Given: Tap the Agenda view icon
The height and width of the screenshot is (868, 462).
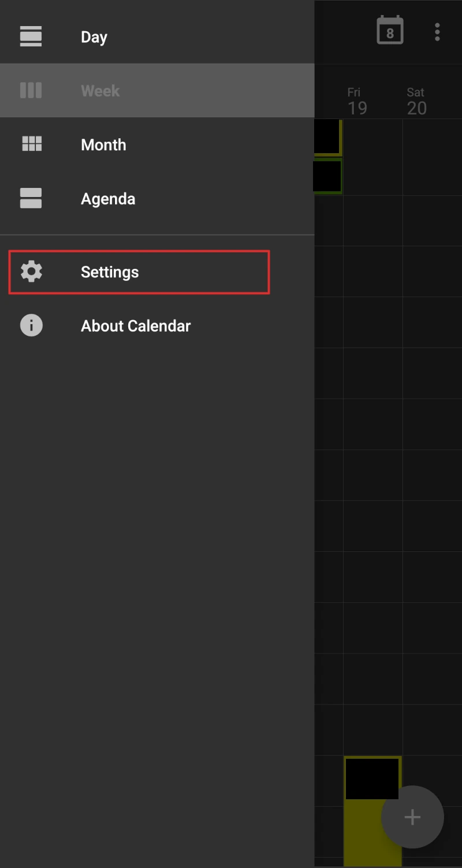Looking at the screenshot, I should click(31, 198).
